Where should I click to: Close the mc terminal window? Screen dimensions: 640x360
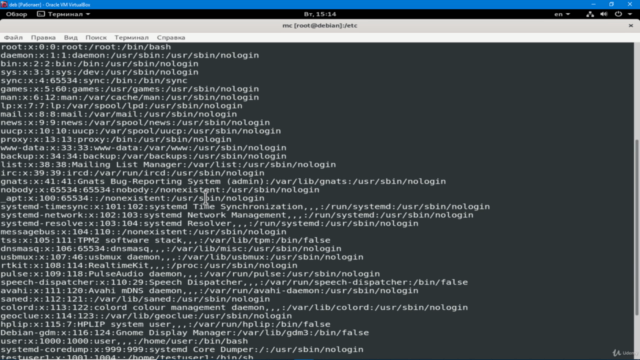click(631, 25)
